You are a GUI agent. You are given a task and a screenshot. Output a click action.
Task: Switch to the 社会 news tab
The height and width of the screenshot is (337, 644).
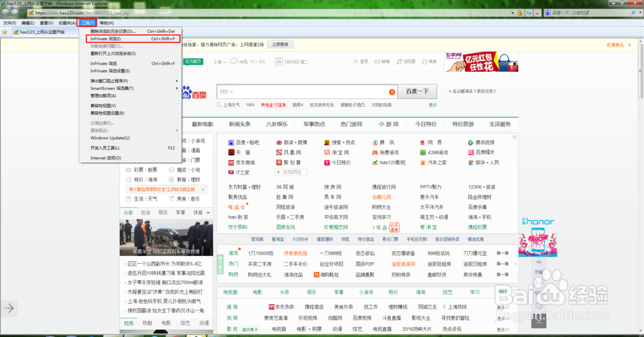[x=146, y=213]
